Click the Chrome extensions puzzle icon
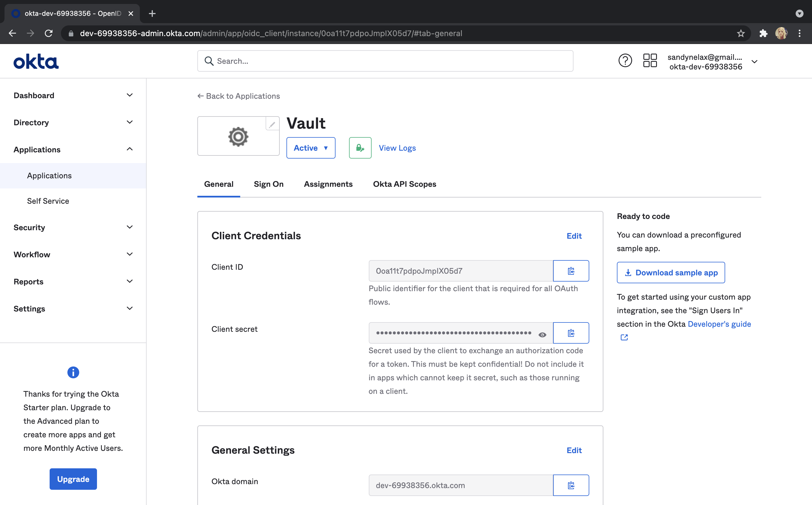Screen dimensions: 812x505 tap(763, 33)
